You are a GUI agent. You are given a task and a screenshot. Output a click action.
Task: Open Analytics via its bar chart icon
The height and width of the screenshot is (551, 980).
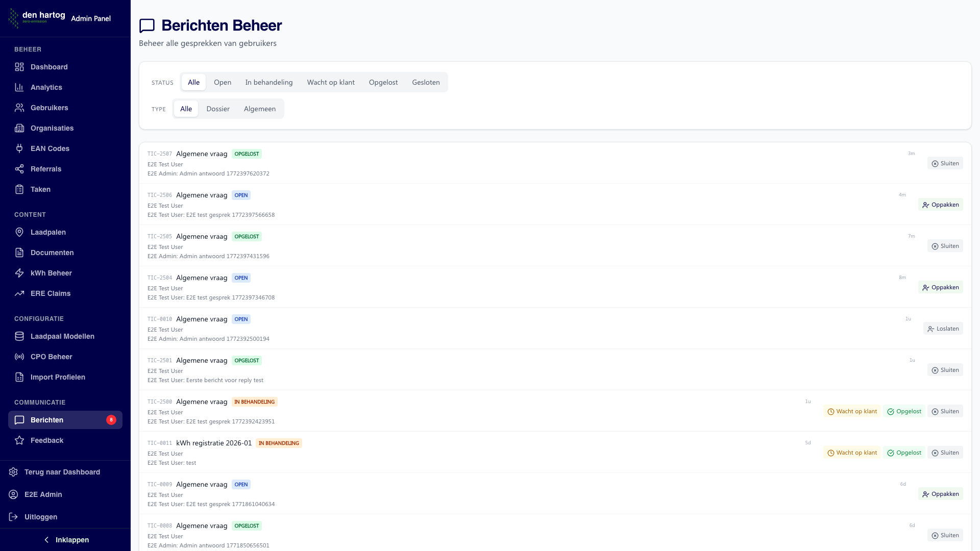tap(19, 87)
